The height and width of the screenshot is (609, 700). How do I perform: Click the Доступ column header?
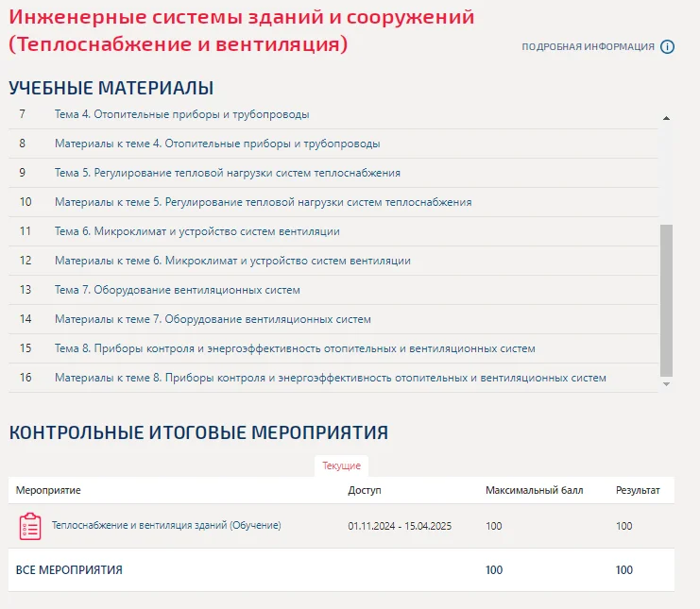tap(365, 490)
